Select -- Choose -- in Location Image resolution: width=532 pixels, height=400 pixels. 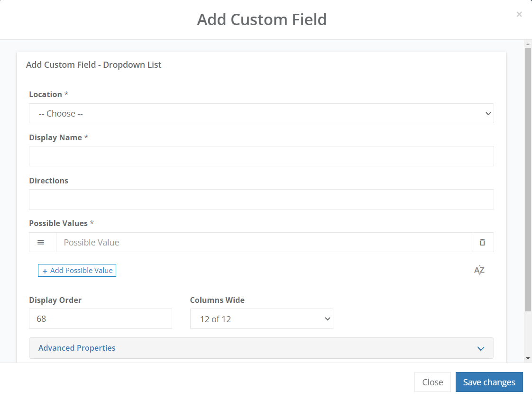(x=261, y=113)
